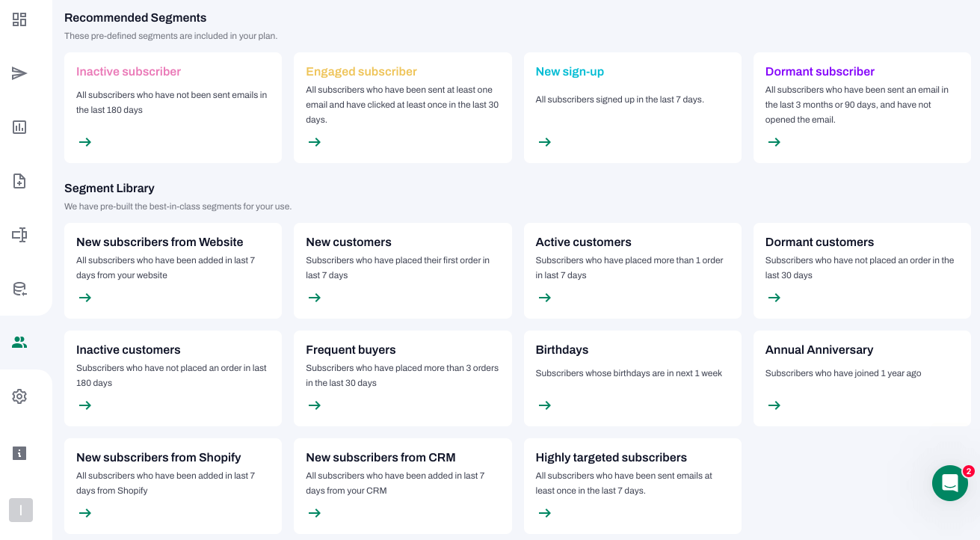Click arrow under Birthdays card

(545, 405)
